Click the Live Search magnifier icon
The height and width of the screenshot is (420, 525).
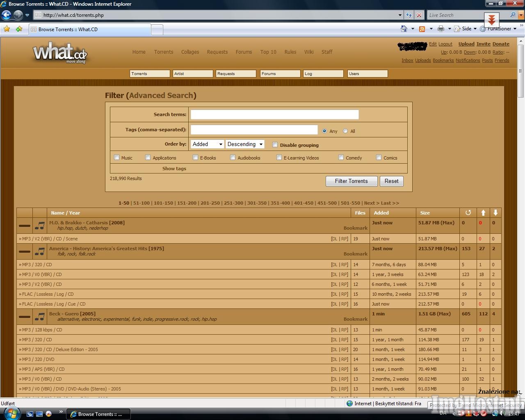point(513,15)
